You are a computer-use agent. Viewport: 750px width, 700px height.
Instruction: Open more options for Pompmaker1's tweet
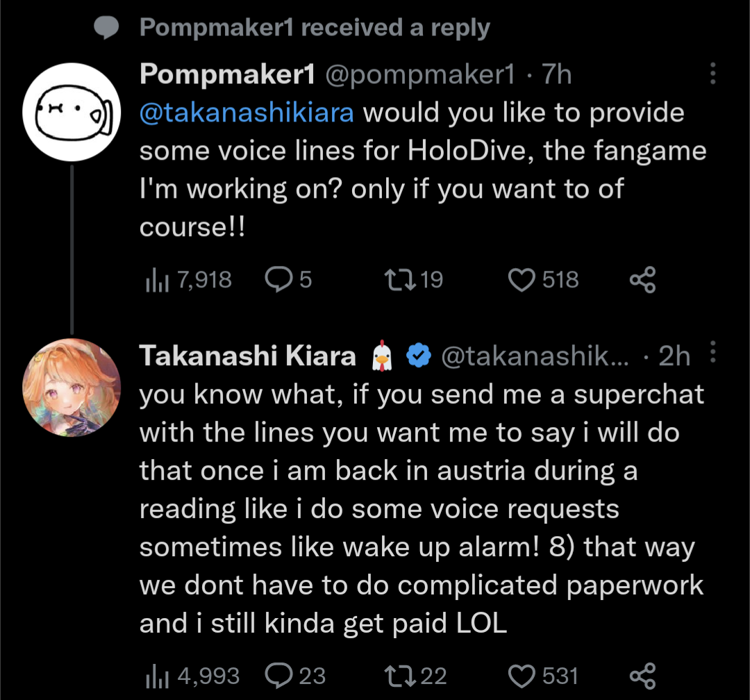[712, 74]
